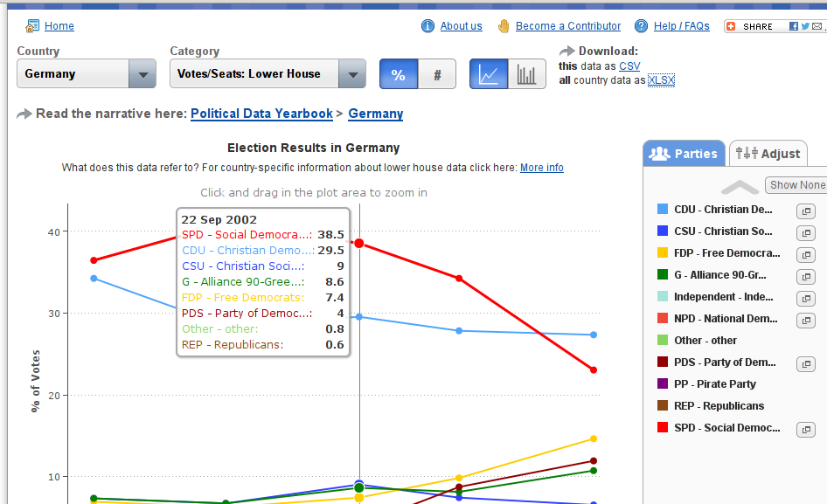
Task: Click the 'Independent - Inde...' legend label
Action: (x=724, y=297)
